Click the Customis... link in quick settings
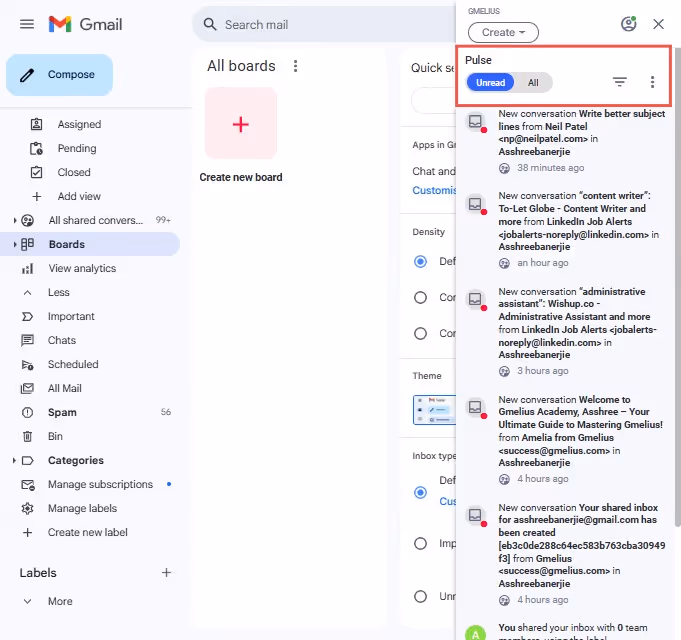The width and height of the screenshot is (681, 640). pos(434,190)
